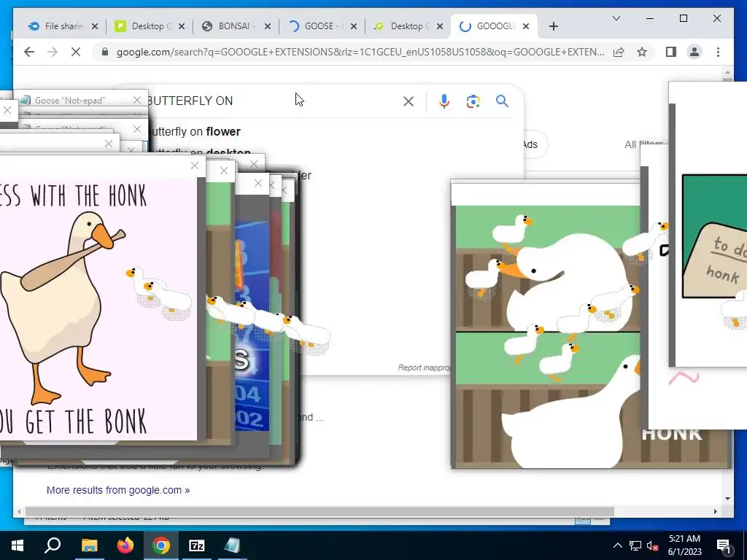747x560 pixels.
Task: Open the Windows Start menu
Action: [x=18, y=545]
